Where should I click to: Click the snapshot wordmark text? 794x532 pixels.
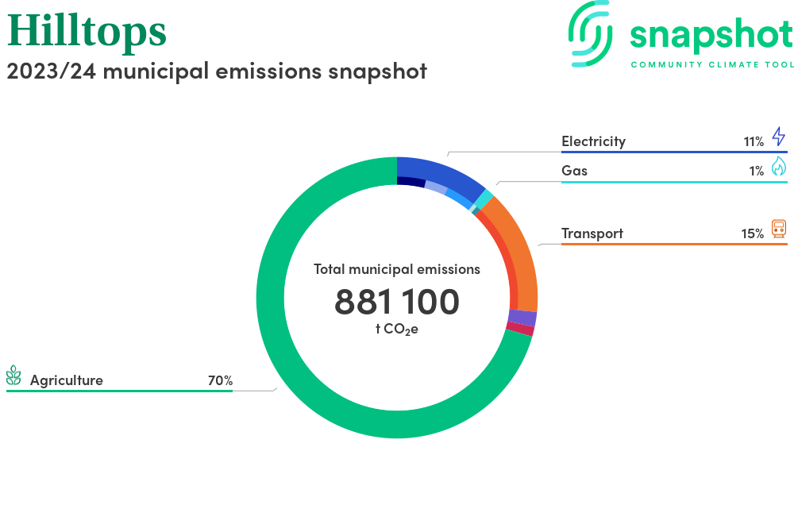[x=711, y=36]
